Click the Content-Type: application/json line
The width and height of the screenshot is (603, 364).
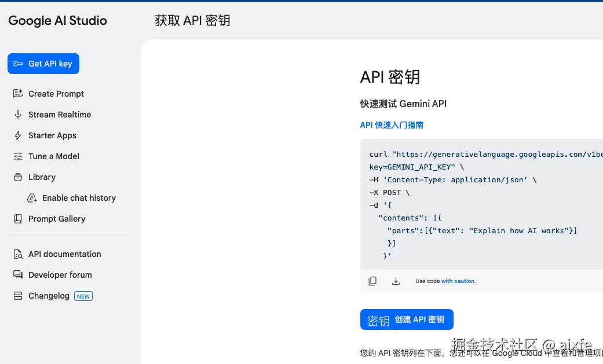(x=452, y=179)
